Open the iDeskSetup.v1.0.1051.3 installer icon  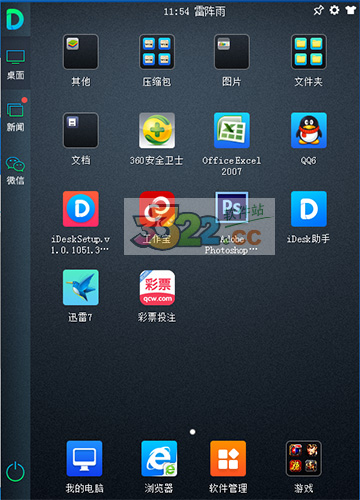(x=81, y=209)
